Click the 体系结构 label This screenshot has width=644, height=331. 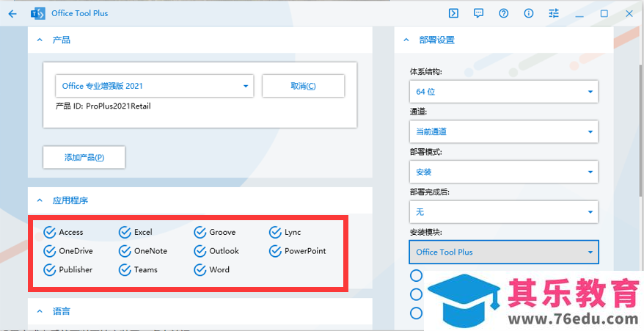click(x=425, y=71)
